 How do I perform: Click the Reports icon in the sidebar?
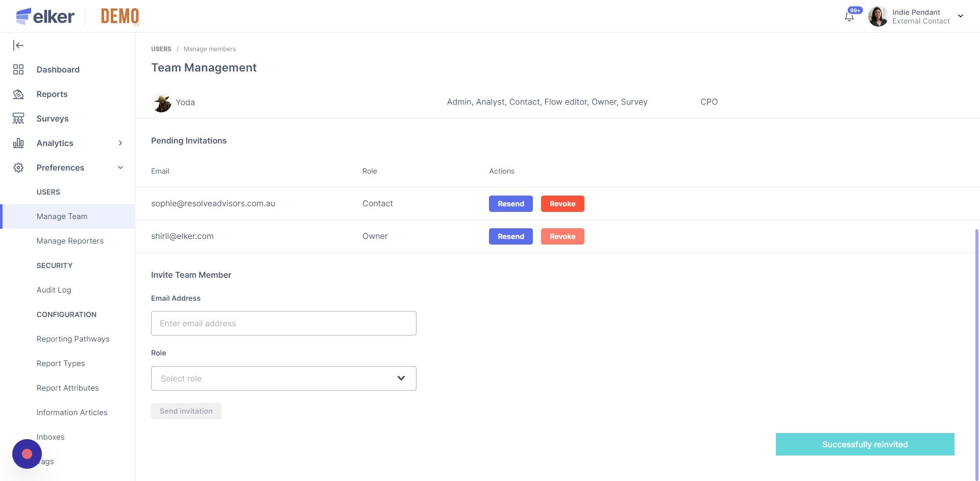[18, 94]
